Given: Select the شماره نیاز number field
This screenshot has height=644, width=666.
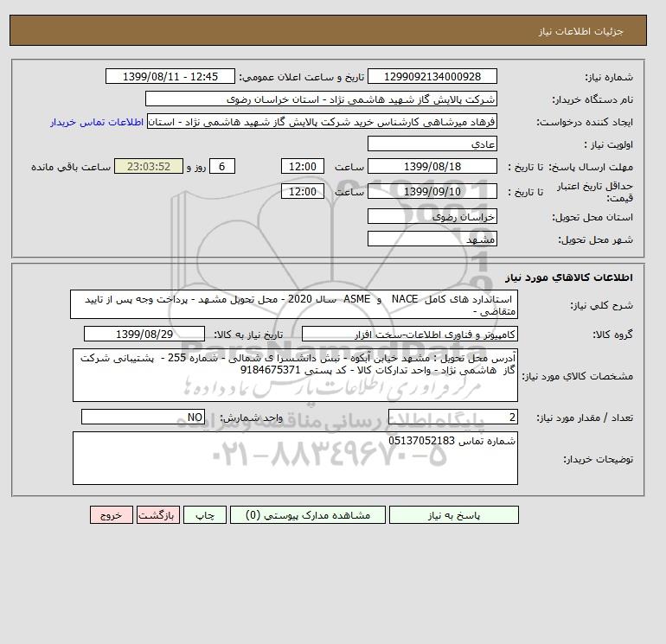Looking at the screenshot, I should [432, 77].
